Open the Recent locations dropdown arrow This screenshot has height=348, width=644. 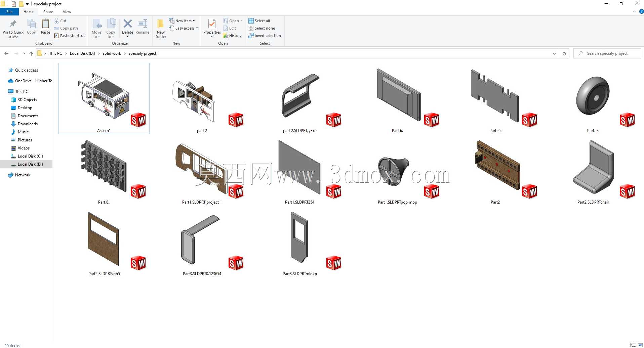[x=24, y=53]
